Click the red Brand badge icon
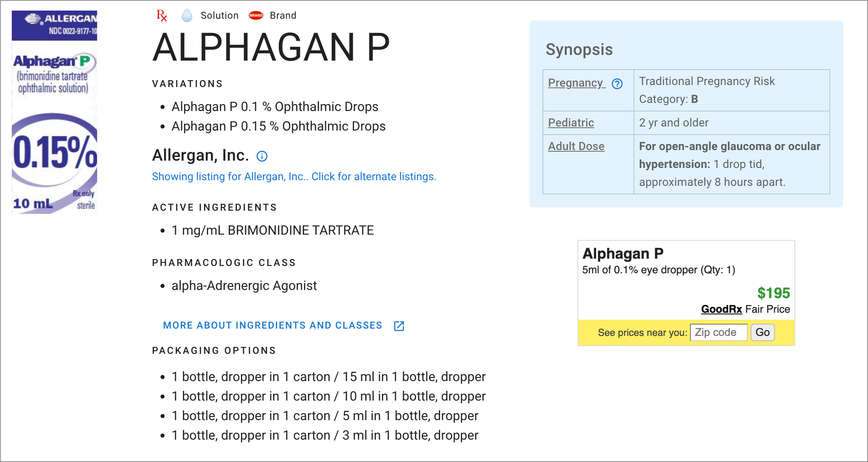The height and width of the screenshot is (462, 868). [256, 15]
